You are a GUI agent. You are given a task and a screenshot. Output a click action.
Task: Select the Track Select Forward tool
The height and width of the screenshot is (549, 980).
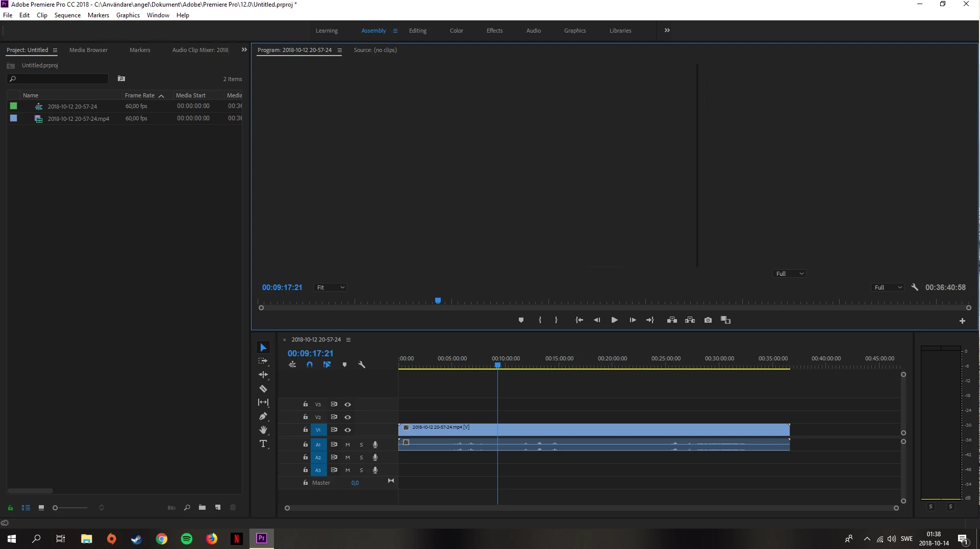point(263,361)
